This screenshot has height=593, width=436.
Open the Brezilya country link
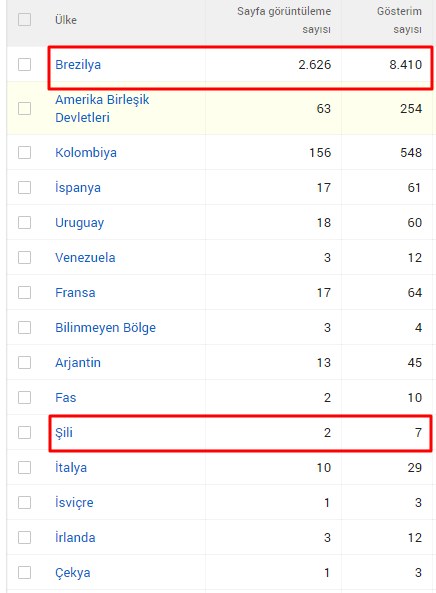[x=78, y=65]
